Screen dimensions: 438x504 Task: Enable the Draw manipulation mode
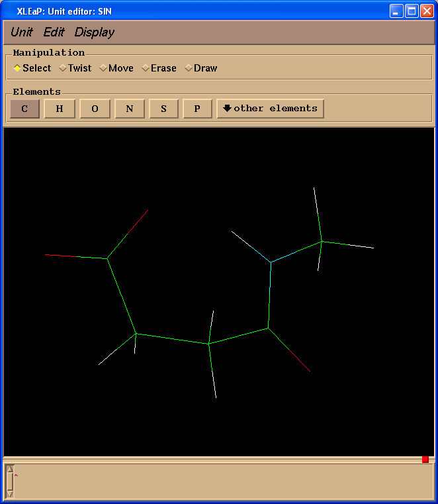(201, 68)
